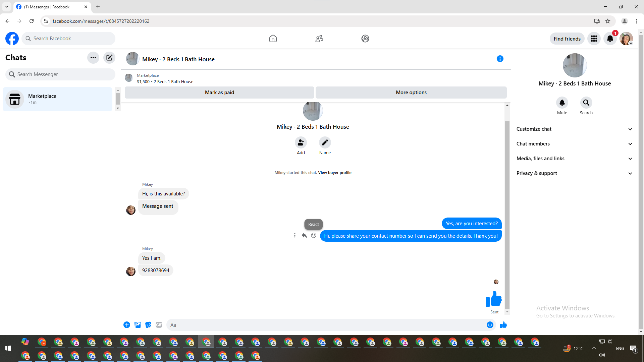Screen dimensions: 644x362
Task: Go to the Home feed icon
Action: click(x=273, y=39)
